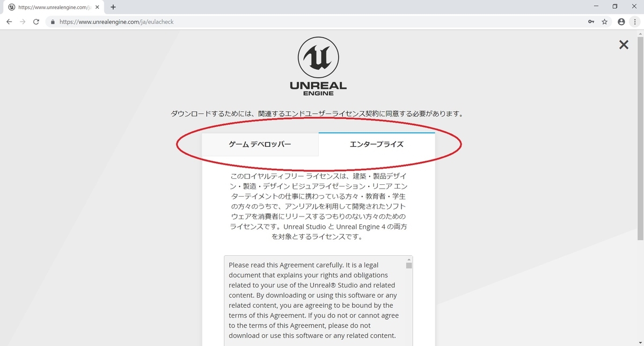Close the unrealengine.com browser tab
The image size is (644, 346).
pos(98,8)
